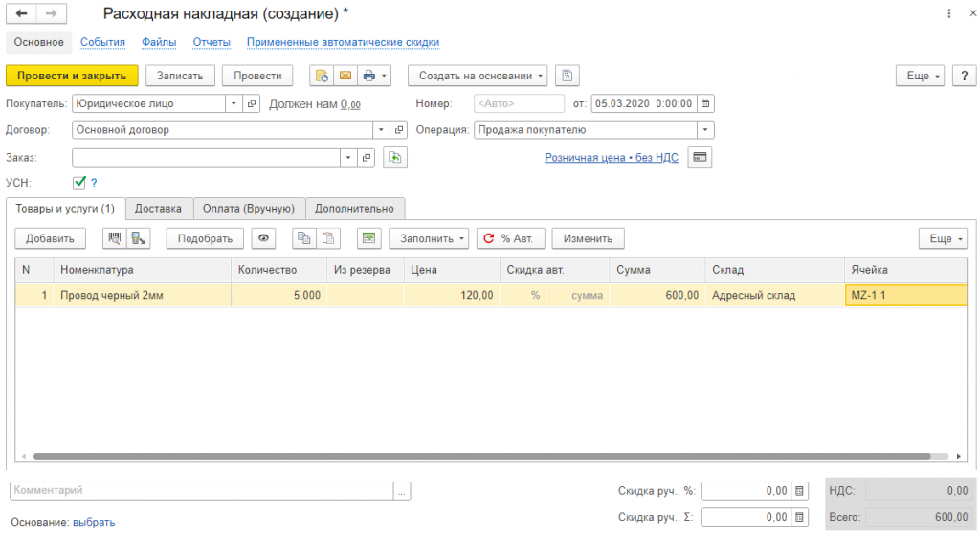This screenshot has width=980, height=538.
Task: Click the Подобрать button
Action: pos(205,238)
